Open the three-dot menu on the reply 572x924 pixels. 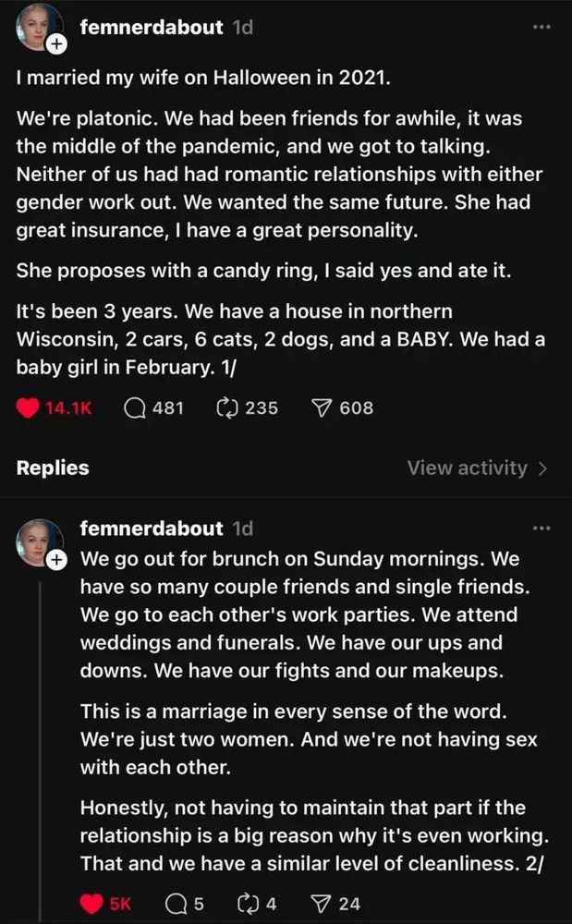[542, 525]
